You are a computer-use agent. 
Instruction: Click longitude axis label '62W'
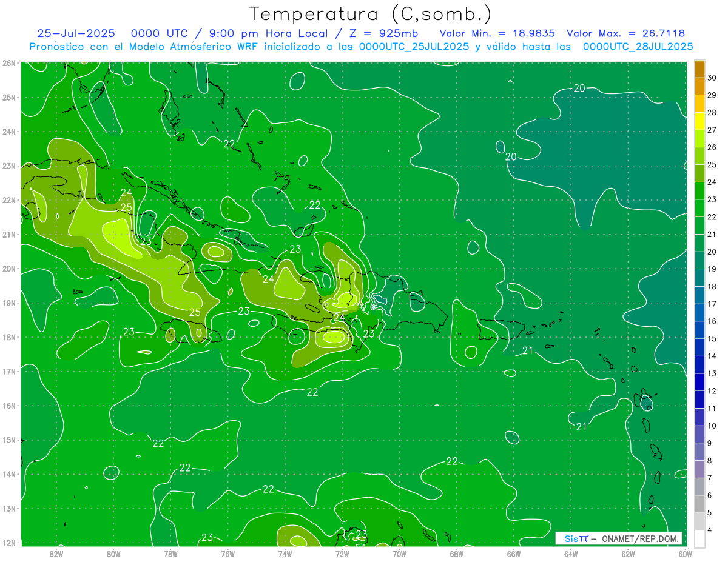pos(628,553)
